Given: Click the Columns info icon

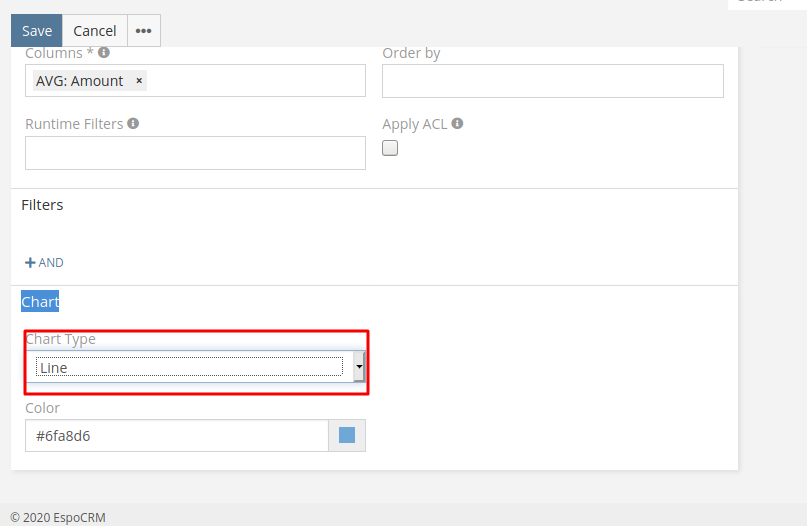Looking at the screenshot, I should pyautogui.click(x=104, y=53).
